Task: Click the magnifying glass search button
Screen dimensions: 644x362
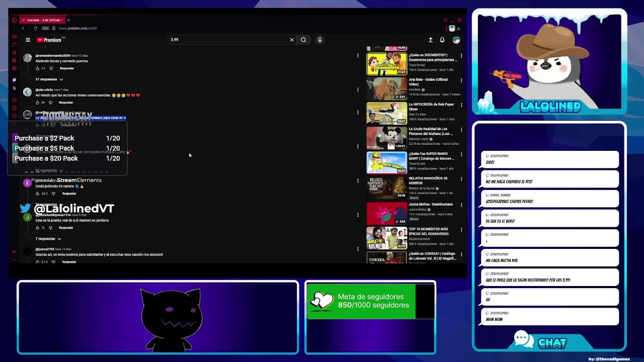Action: [303, 40]
